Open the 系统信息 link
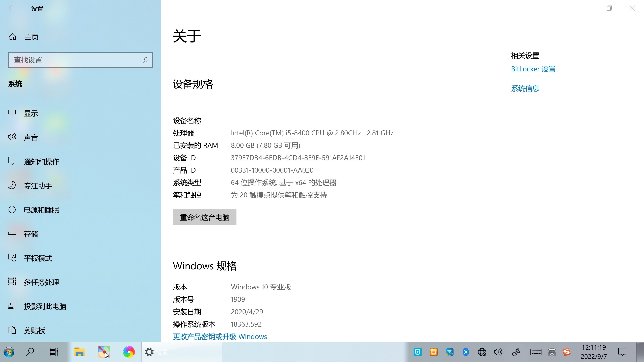Screen dimensions: 644x362 pos(525,88)
